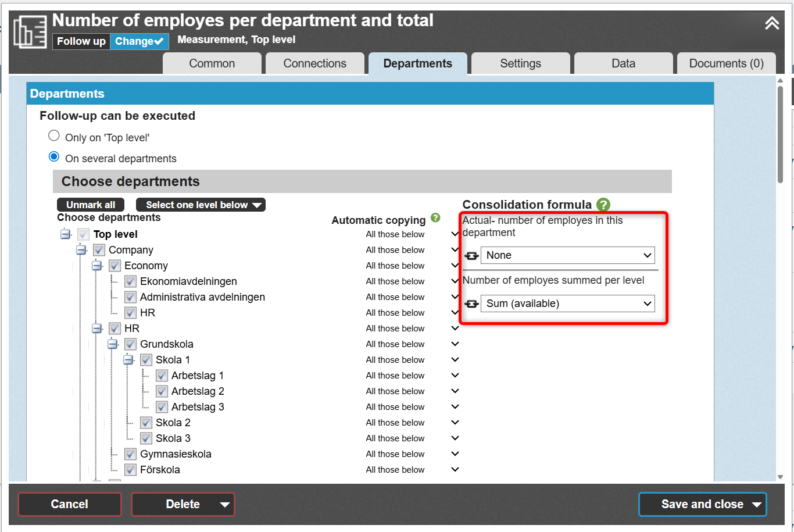794x532 pixels.
Task: Open Select one level below dropdown
Action: (201, 205)
